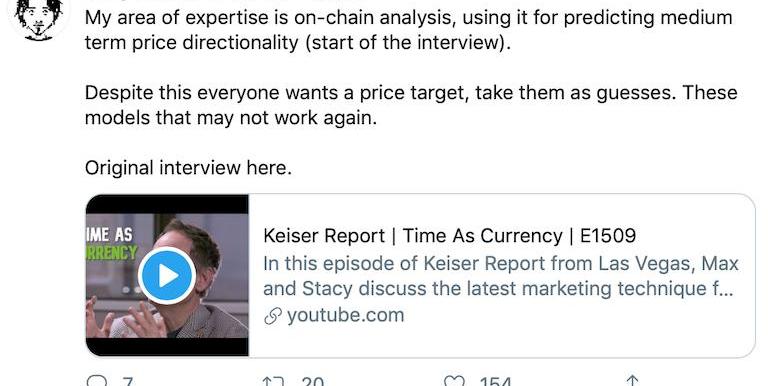Click the blue play button on video
This screenshot has height=386, width=768.
pos(167,276)
